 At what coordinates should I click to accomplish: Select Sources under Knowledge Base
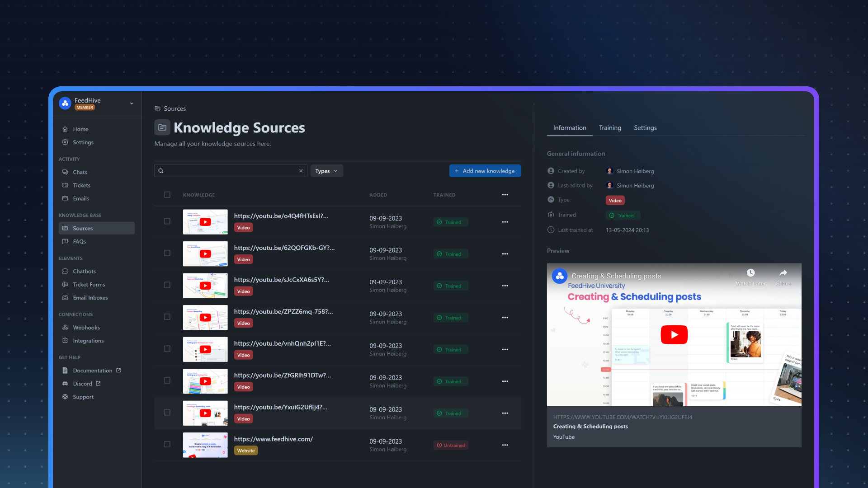point(97,228)
